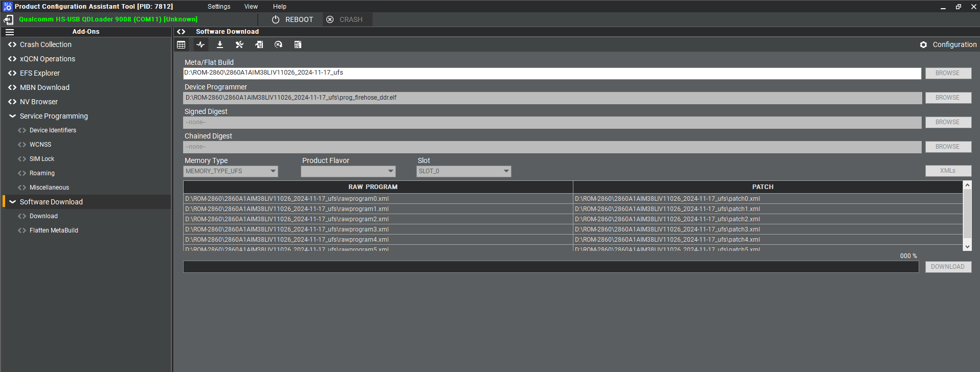Click the wrench and screwdriver tools icon
Image resolution: width=980 pixels, height=372 pixels.
tap(239, 45)
